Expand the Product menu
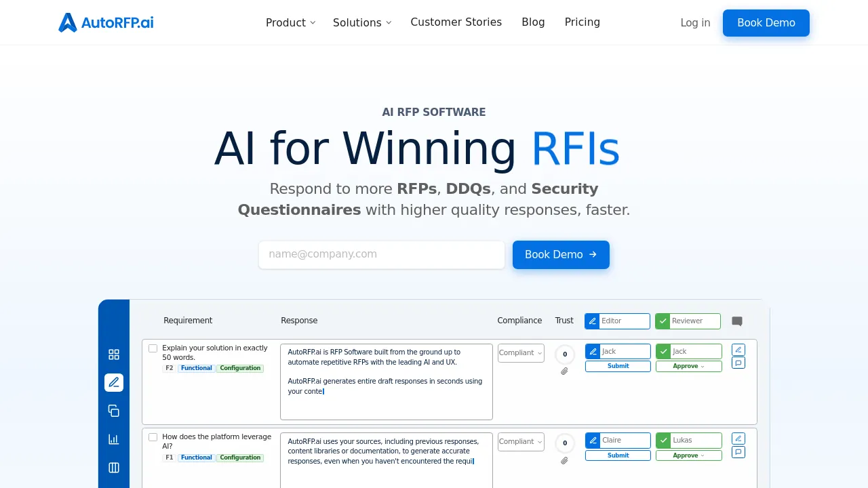The height and width of the screenshot is (488, 868). pos(290,22)
